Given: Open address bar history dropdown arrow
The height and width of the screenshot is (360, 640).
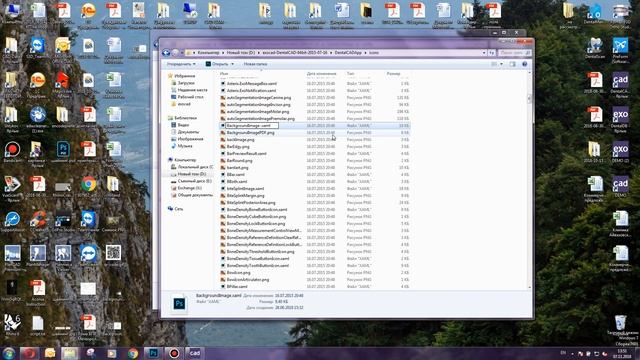Looking at the screenshot, I should [484, 53].
